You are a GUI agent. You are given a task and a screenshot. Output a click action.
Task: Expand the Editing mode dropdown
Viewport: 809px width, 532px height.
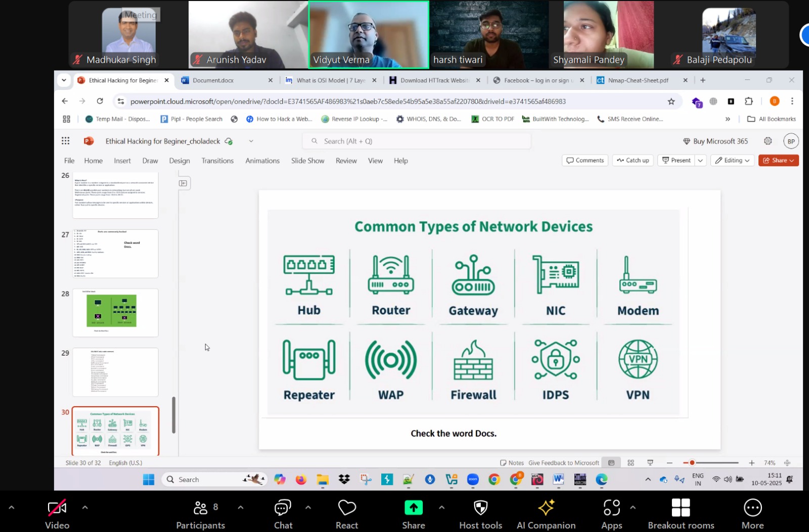point(733,161)
